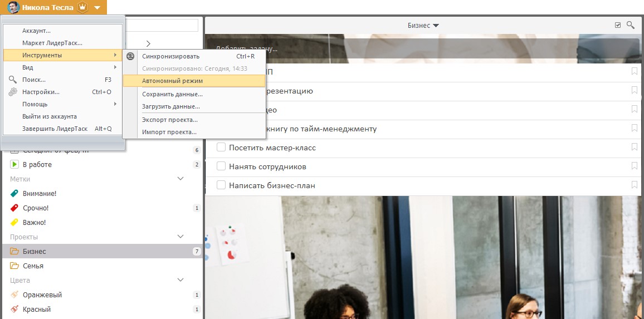The image size is (644, 319).
Task: Open the Семья project
Action: click(x=102, y=266)
